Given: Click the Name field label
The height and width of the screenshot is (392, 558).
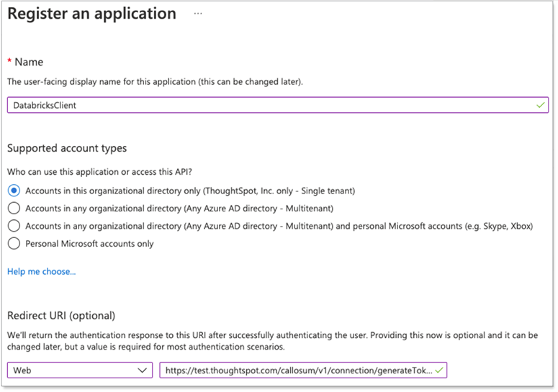Looking at the screenshot, I should (30, 63).
